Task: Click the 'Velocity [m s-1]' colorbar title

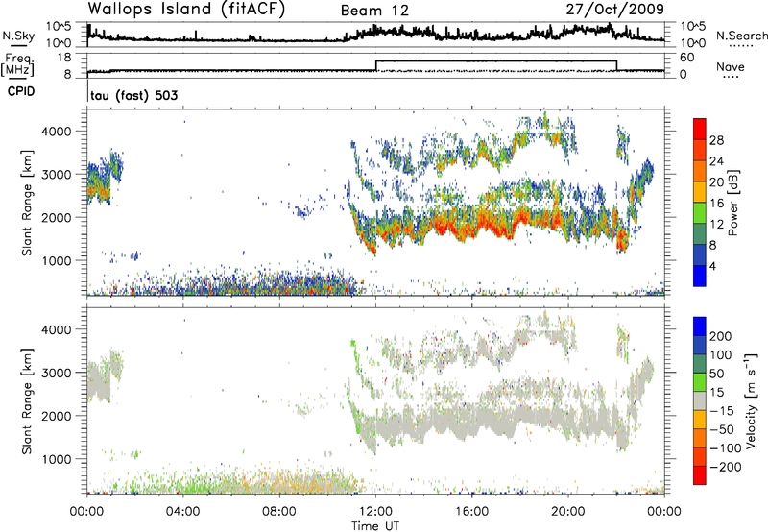Action: click(x=752, y=400)
